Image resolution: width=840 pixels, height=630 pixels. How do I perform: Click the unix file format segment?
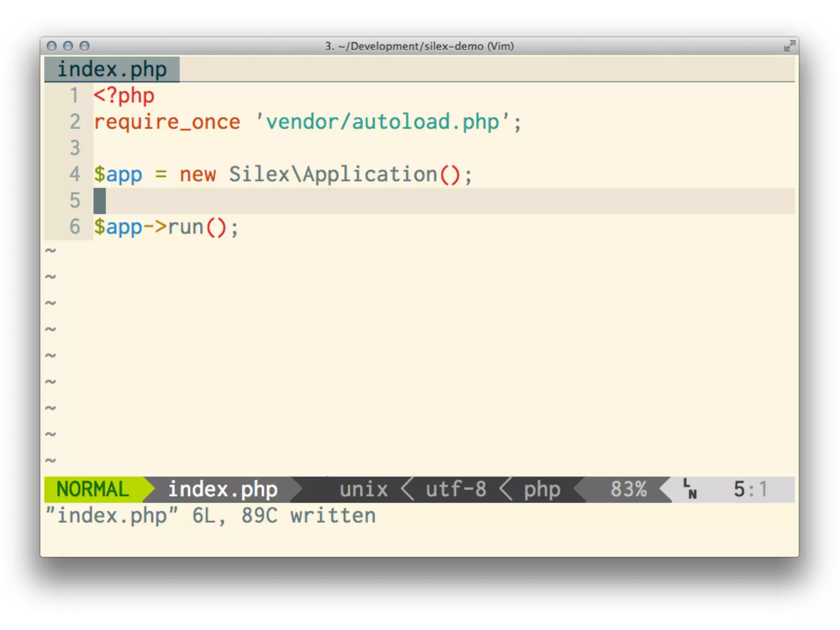363,489
